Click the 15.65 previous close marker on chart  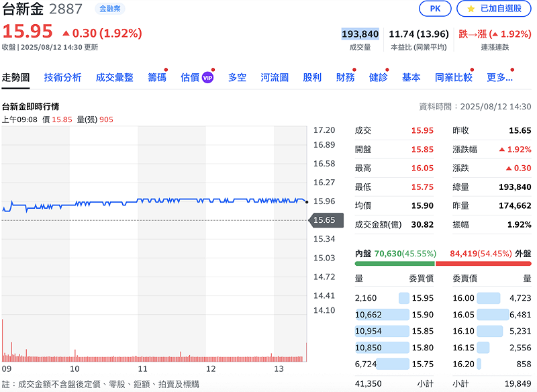(x=326, y=220)
